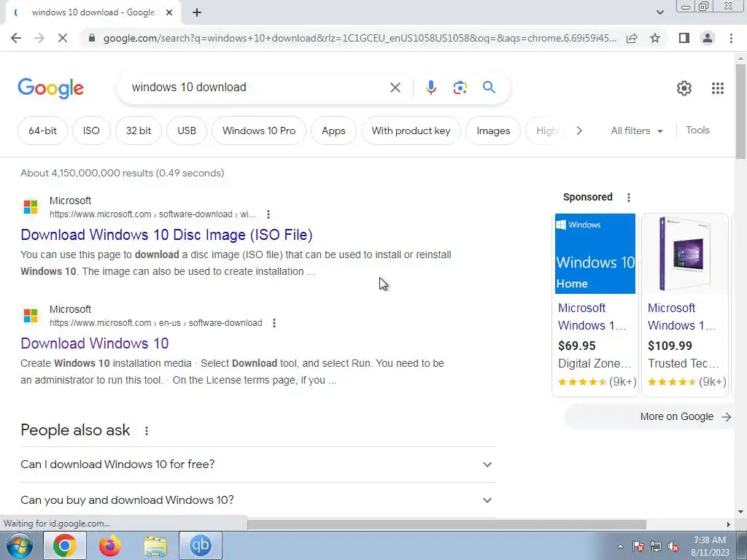Start a voice search with the microphone
Viewport: 747px width, 560px height.
coord(430,87)
